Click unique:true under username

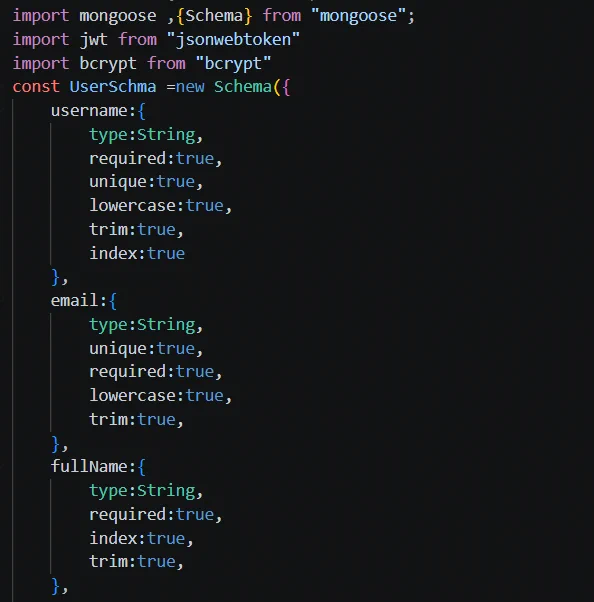coord(142,182)
